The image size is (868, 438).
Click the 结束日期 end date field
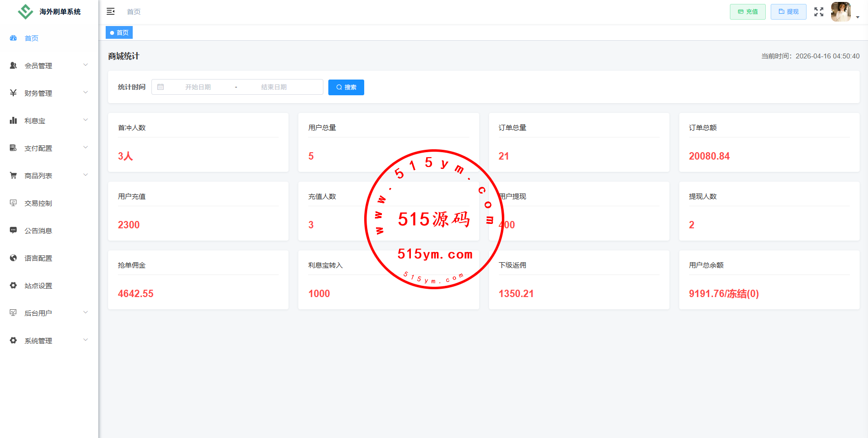coord(274,87)
